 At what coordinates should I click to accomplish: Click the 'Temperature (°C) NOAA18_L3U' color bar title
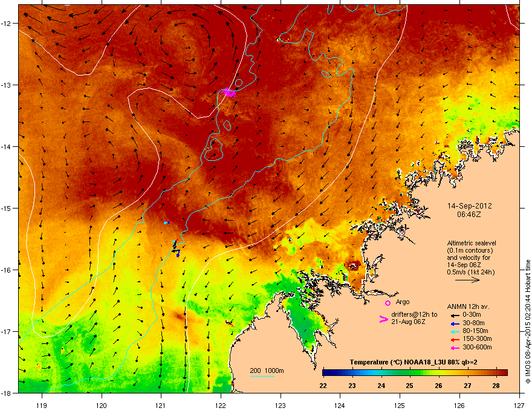[399, 363]
